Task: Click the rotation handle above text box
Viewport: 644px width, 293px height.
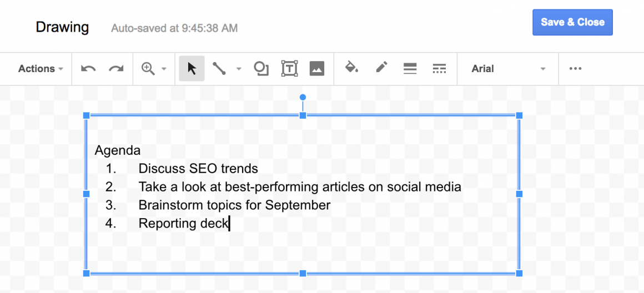Action: point(303,97)
